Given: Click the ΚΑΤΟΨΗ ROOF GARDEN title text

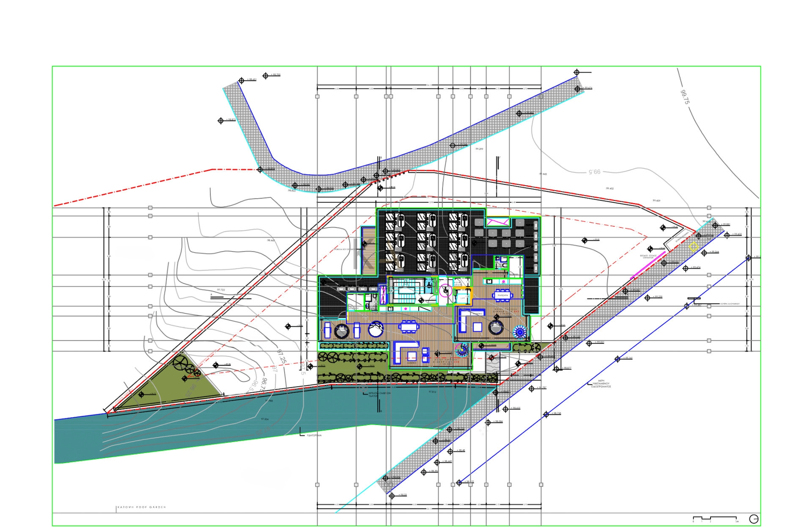Looking at the screenshot, I should (141, 507).
